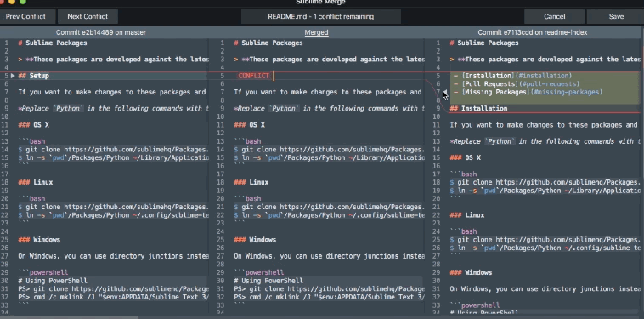Select the Merged pane header
644x319 pixels.
click(316, 32)
